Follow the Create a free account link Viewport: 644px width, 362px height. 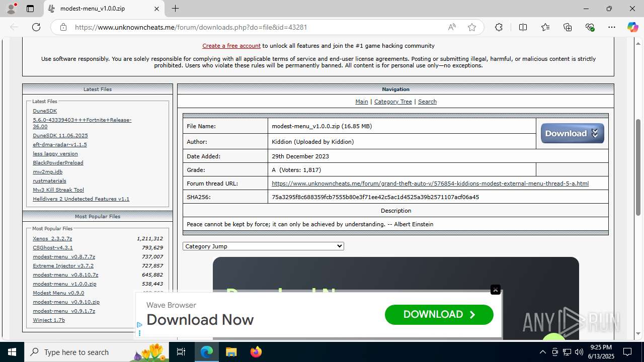pos(231,46)
